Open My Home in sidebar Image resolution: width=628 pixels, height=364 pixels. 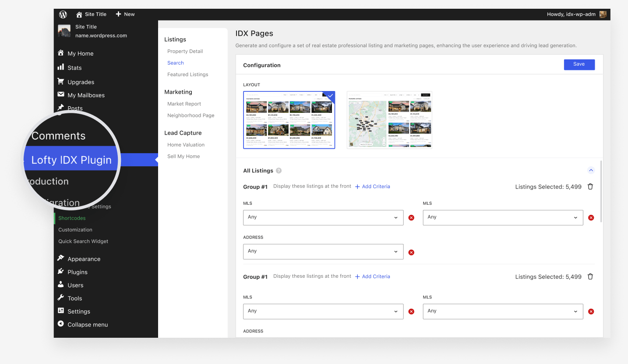[75, 53]
